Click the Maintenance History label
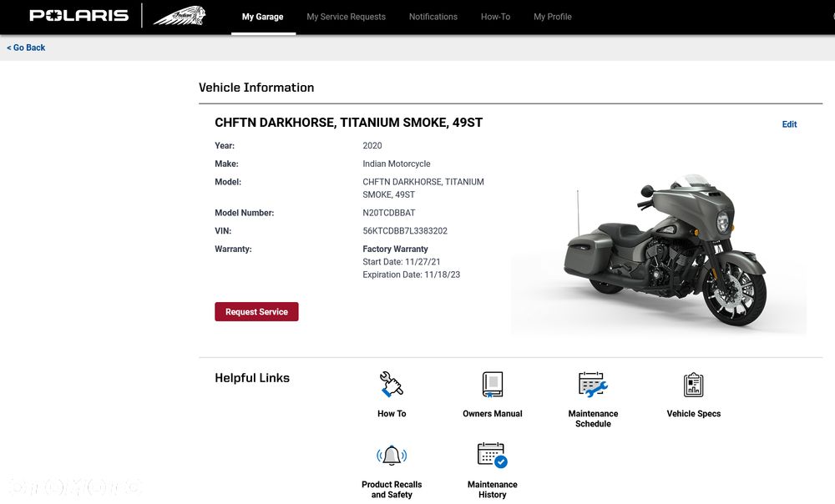The image size is (835, 504). pos(492,489)
